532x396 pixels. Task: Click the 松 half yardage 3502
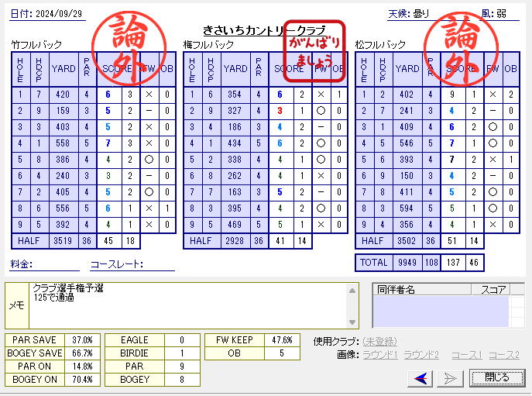(407, 241)
